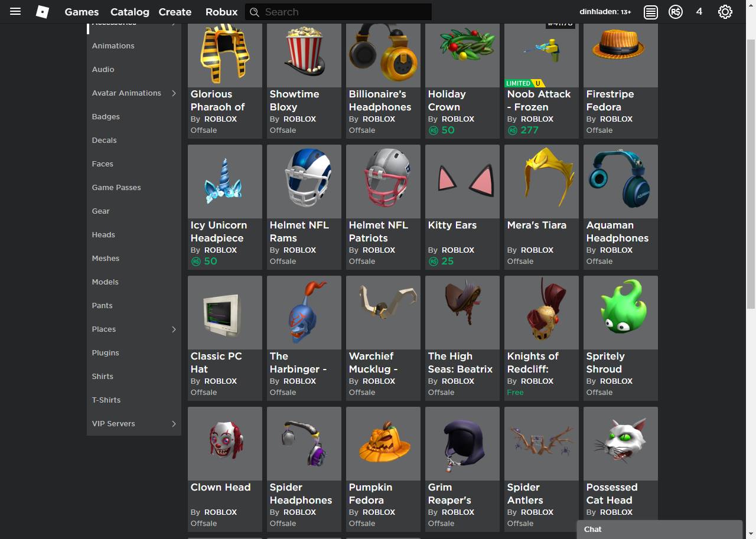
Task: Expand the VIP Servers submenu arrow
Action: coord(174,423)
